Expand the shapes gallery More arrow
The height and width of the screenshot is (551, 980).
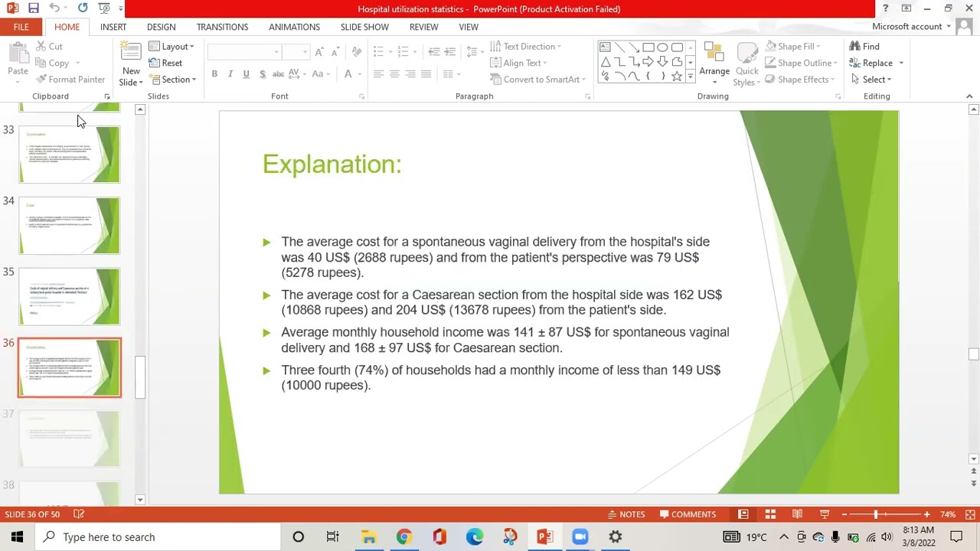coord(691,77)
